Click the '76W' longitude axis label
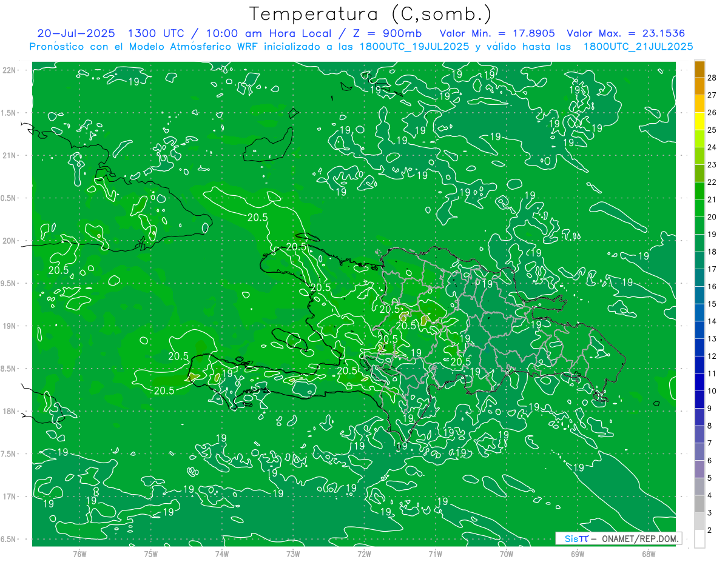 [x=79, y=554]
